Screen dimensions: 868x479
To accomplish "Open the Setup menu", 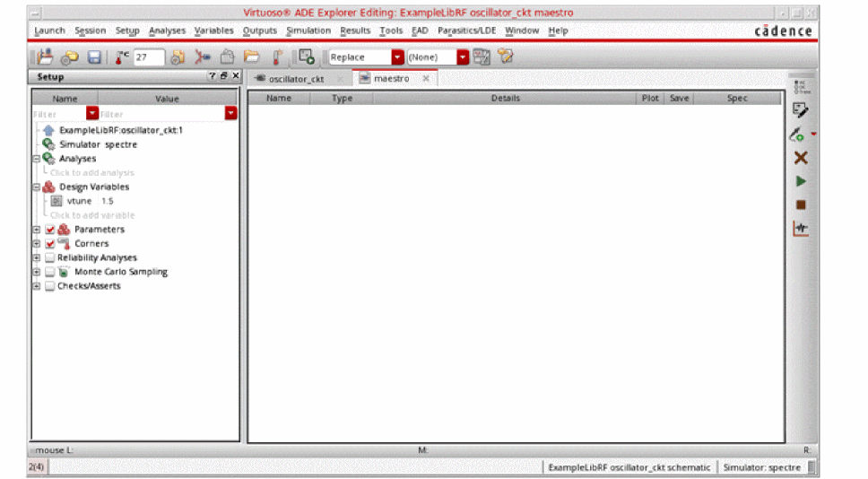I will point(127,30).
